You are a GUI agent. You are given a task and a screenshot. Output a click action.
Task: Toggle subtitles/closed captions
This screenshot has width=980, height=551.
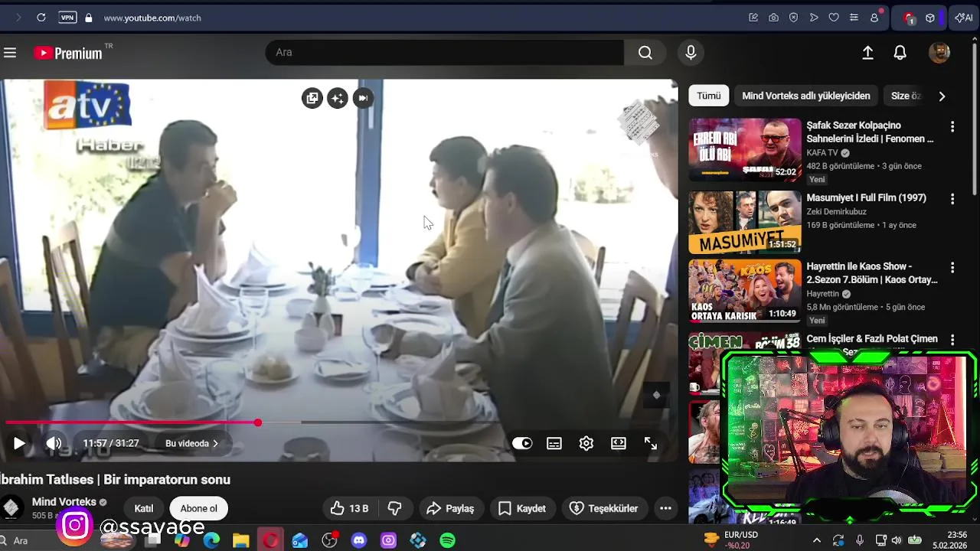coord(554,443)
